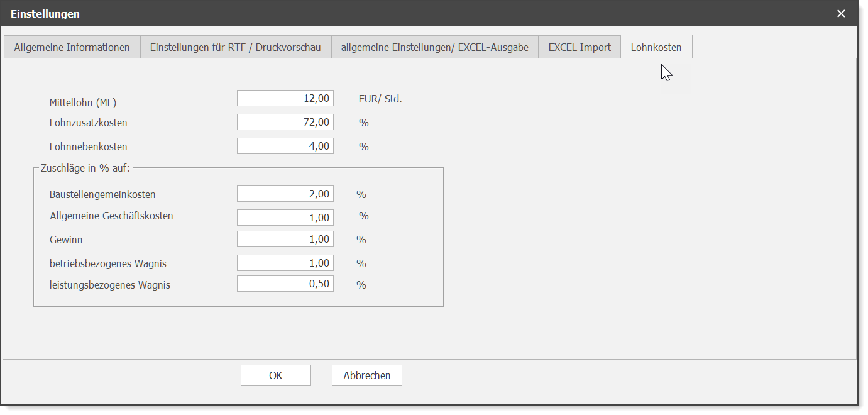Image resolution: width=868 pixels, height=415 pixels.
Task: Click the Mittellohn (ML) text label
Action: click(83, 102)
